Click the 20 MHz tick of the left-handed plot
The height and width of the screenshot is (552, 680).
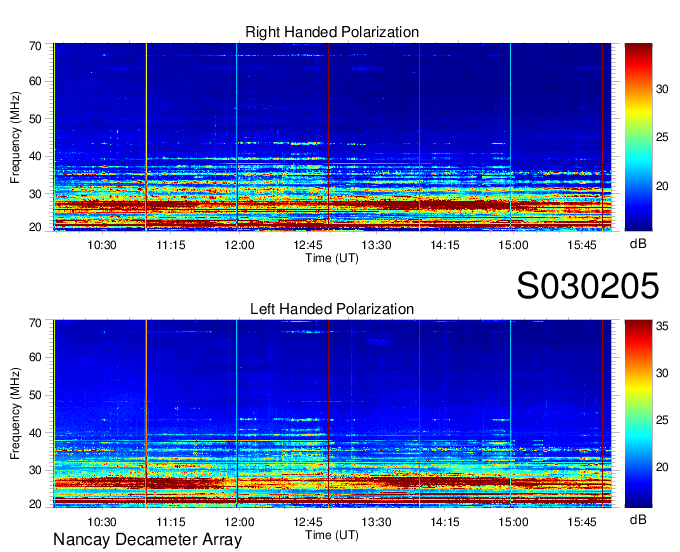[x=35, y=504]
